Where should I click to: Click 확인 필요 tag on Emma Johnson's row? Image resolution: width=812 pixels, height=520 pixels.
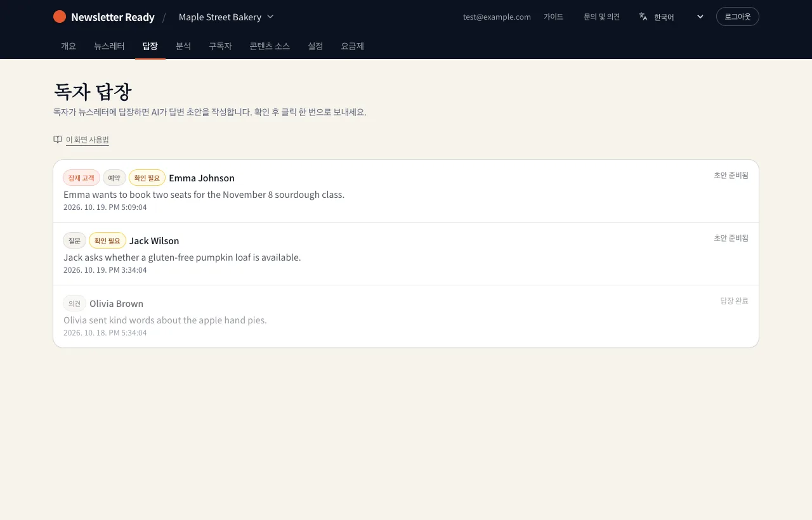pos(147,178)
